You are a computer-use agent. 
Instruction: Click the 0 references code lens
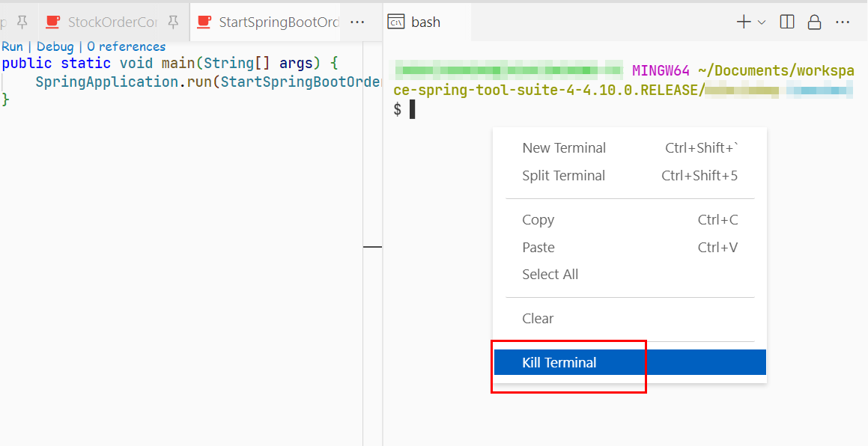[127, 46]
